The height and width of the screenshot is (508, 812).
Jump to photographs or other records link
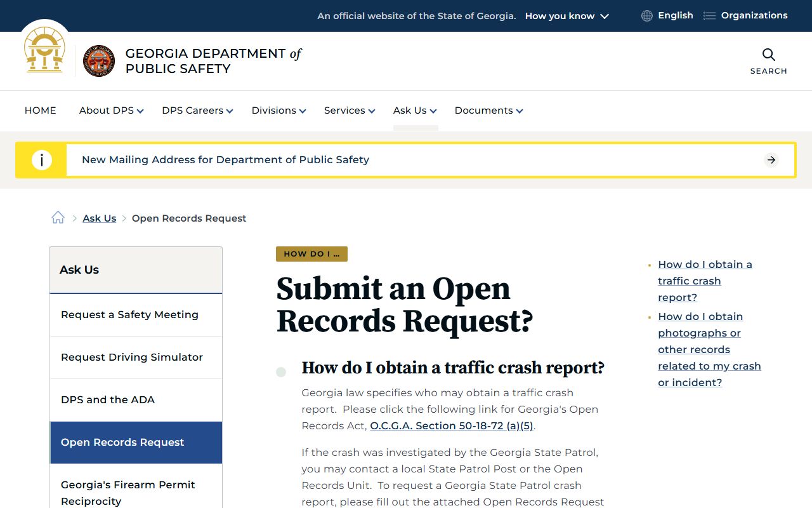(709, 349)
